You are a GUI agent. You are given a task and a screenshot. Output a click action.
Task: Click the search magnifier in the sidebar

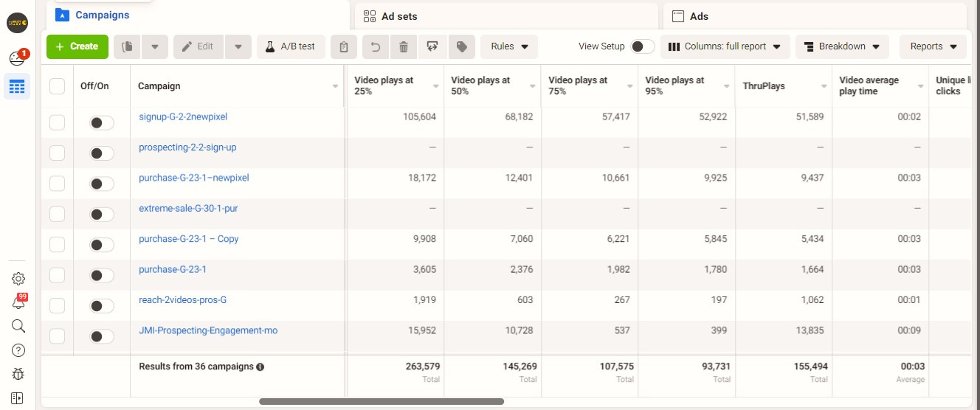click(x=18, y=326)
